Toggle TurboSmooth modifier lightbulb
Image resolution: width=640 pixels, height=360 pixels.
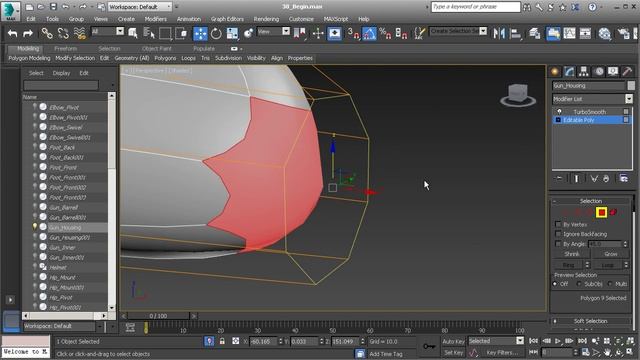[x=560, y=111]
